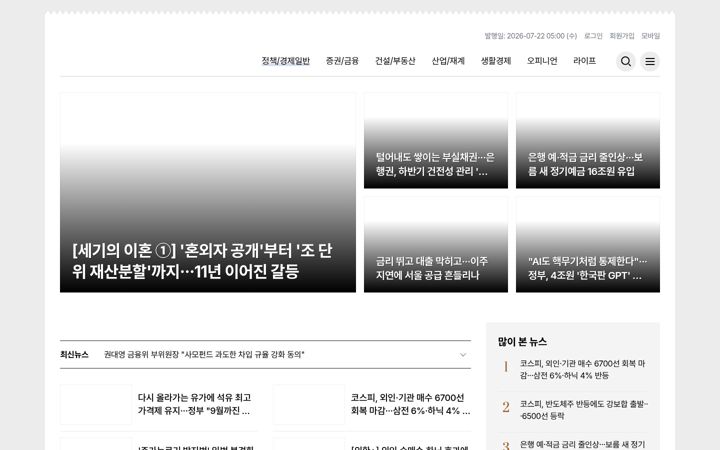
Task: Go to the 라이프 section
Action: coord(585,61)
